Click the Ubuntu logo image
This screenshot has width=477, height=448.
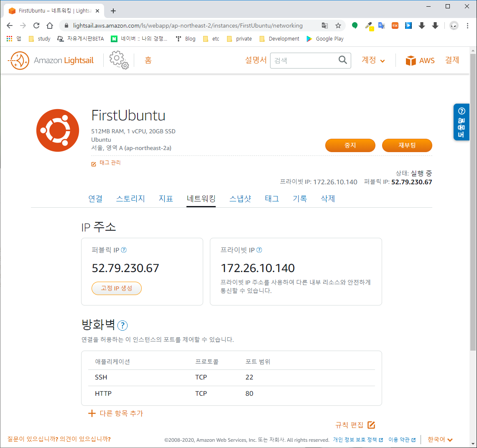pos(58,130)
